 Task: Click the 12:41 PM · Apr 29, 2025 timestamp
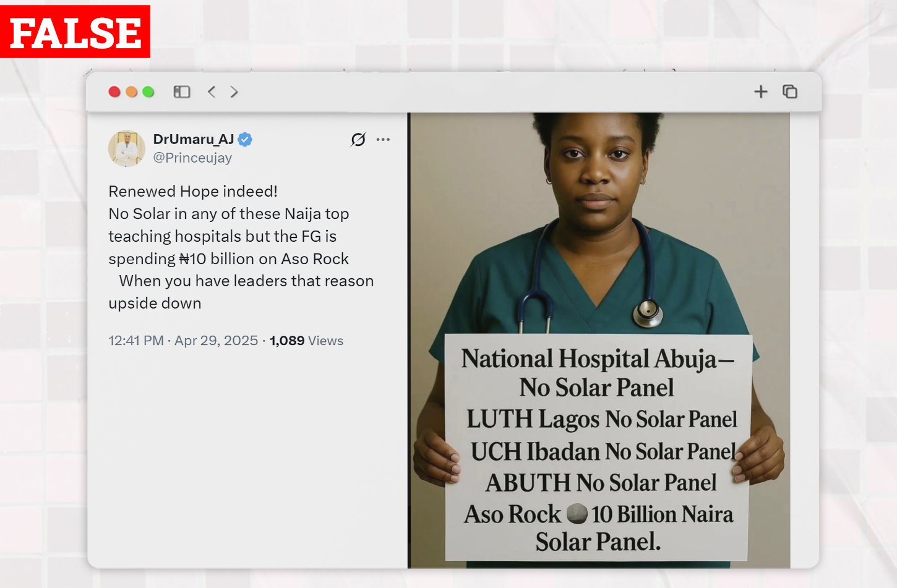tap(183, 341)
